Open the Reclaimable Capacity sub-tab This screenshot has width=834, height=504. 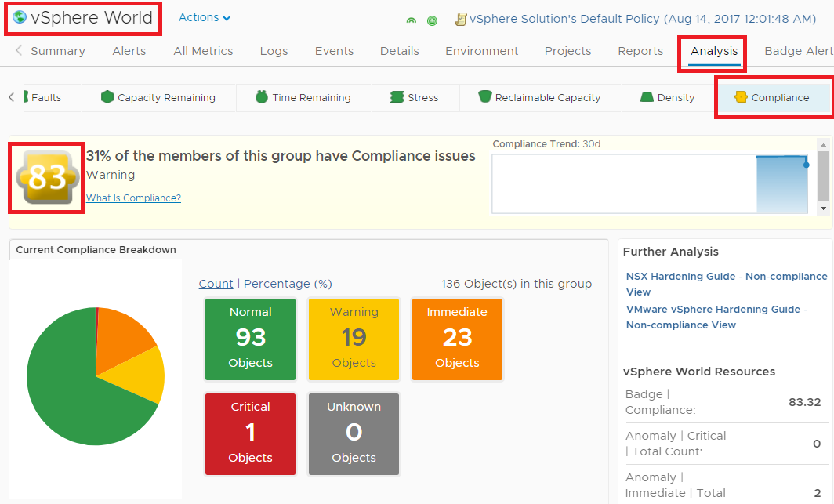540,98
